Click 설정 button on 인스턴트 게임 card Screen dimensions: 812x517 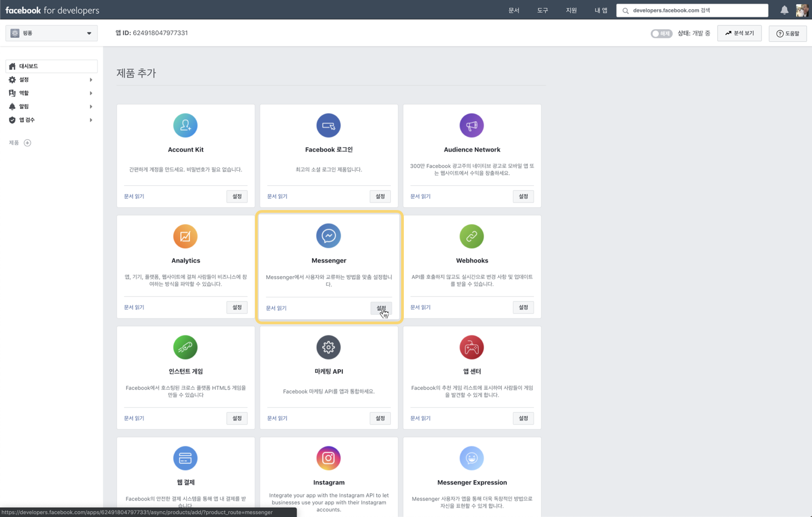point(237,418)
